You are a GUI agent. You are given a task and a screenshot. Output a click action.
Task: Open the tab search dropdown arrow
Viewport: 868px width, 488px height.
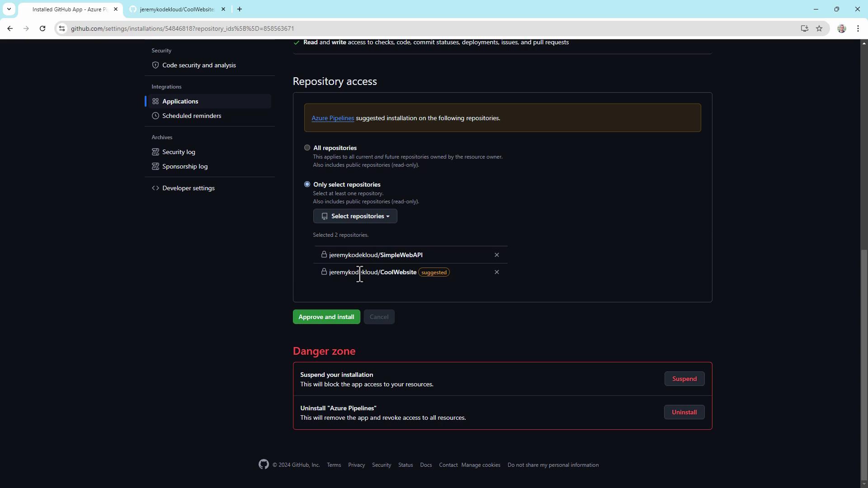9,9
